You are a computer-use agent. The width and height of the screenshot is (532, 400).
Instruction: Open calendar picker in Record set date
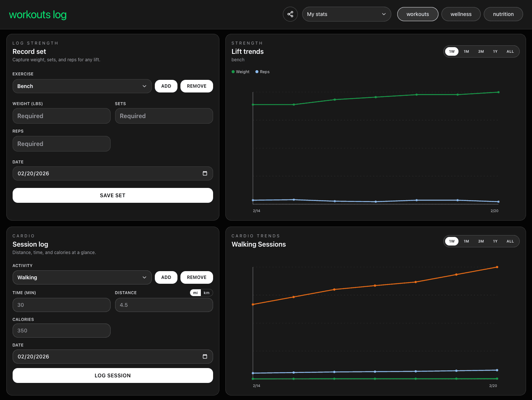click(205, 173)
